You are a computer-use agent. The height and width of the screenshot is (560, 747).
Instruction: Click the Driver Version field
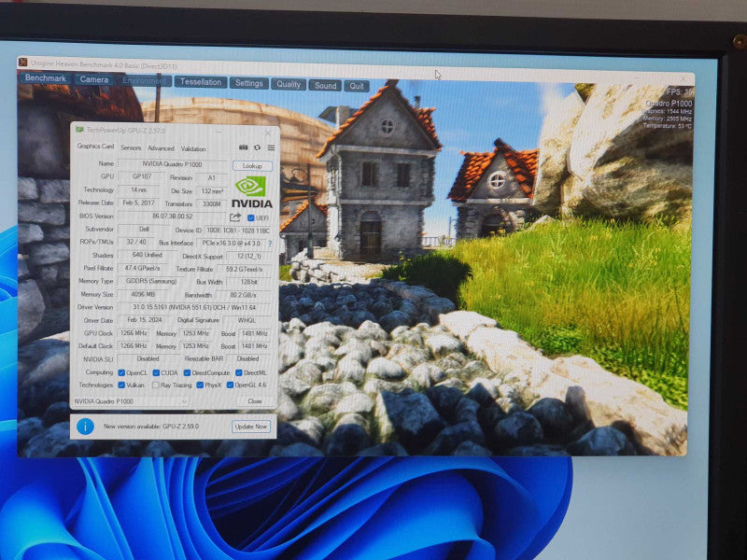pyautogui.click(x=194, y=308)
